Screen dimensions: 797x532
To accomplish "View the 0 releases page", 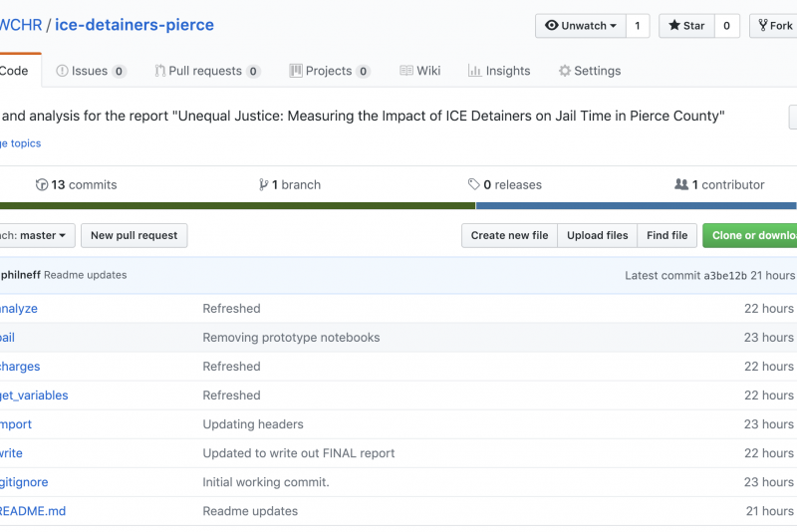I will [x=505, y=185].
